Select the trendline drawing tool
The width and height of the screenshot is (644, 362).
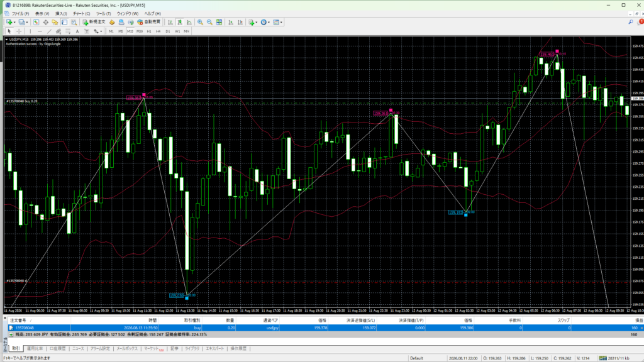point(49,31)
